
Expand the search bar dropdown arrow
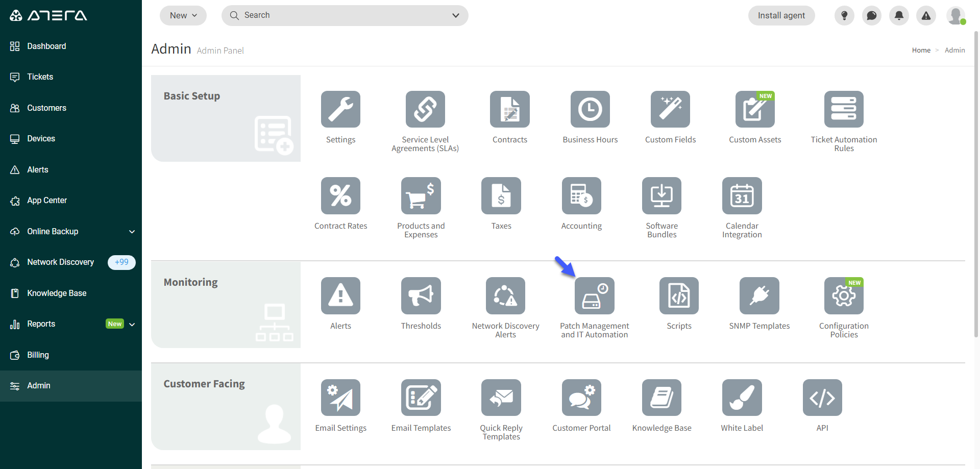[x=456, y=16]
